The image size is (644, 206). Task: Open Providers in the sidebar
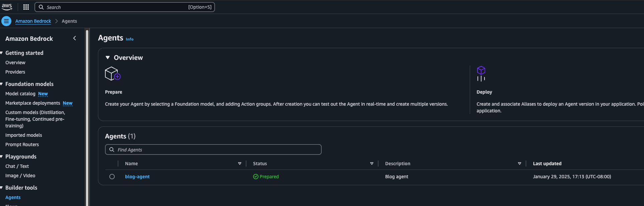tap(15, 72)
